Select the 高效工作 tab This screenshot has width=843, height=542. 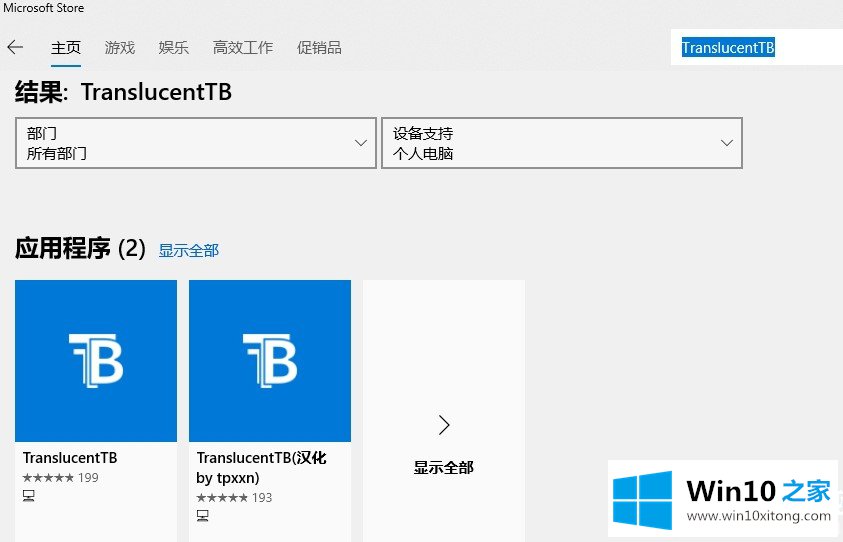pyautogui.click(x=242, y=48)
